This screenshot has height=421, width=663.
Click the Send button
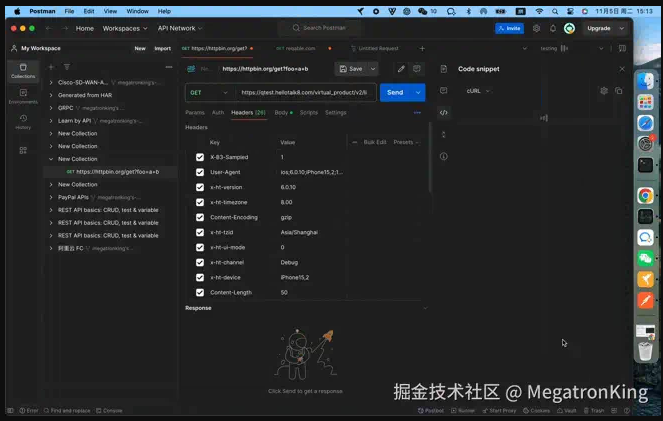pos(395,93)
